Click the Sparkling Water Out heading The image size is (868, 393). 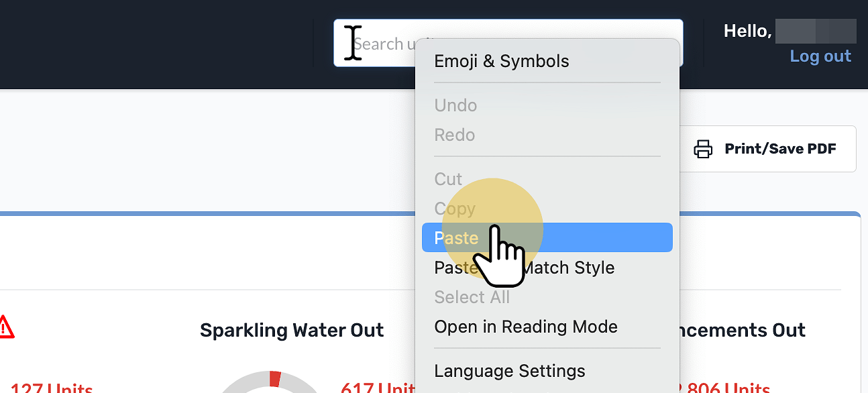(292, 330)
